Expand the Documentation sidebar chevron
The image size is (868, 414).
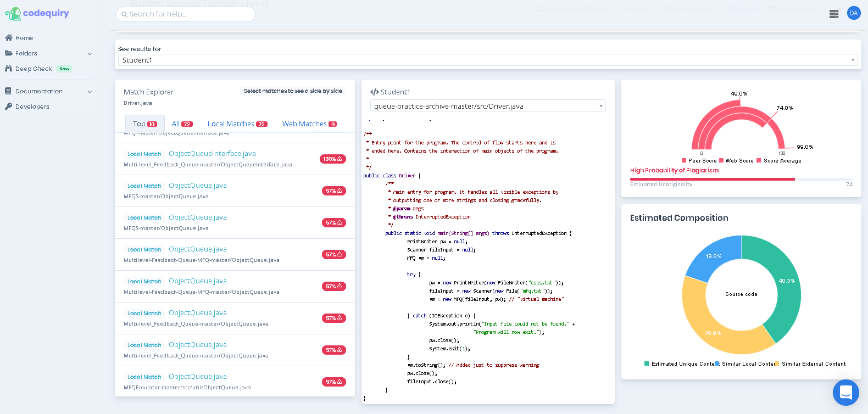click(x=90, y=92)
